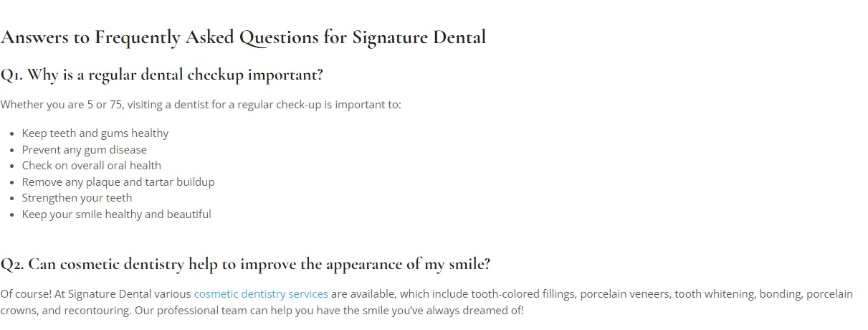
Task: Click the 'Check on overall oral health' bullet
Action: click(x=92, y=166)
